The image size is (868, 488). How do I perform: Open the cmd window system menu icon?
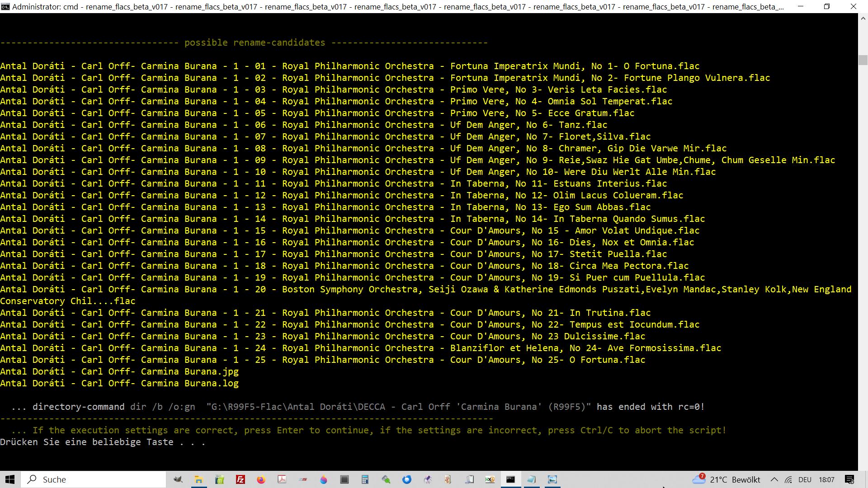coord(5,6)
